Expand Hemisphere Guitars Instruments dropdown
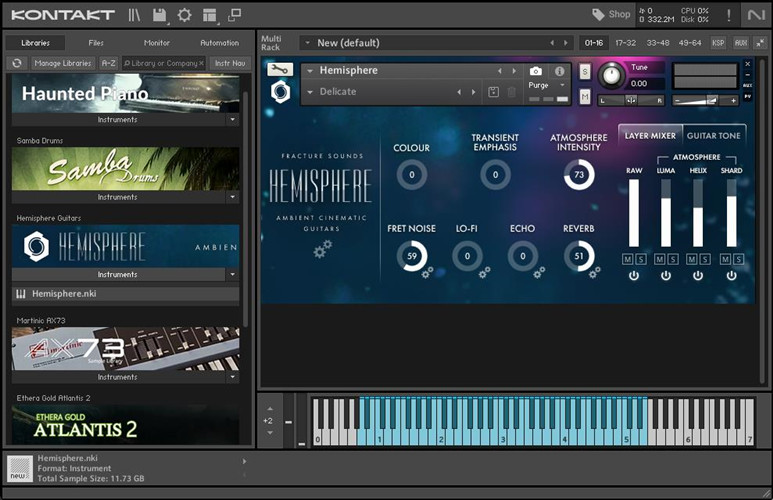Viewport: 773px width, 500px height. (232, 274)
